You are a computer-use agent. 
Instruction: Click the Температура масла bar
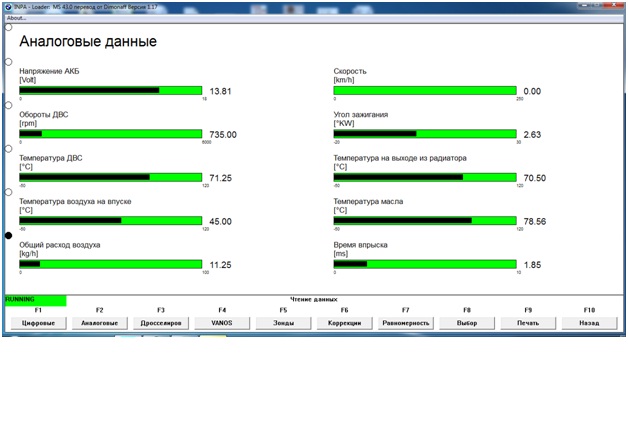coord(425,221)
